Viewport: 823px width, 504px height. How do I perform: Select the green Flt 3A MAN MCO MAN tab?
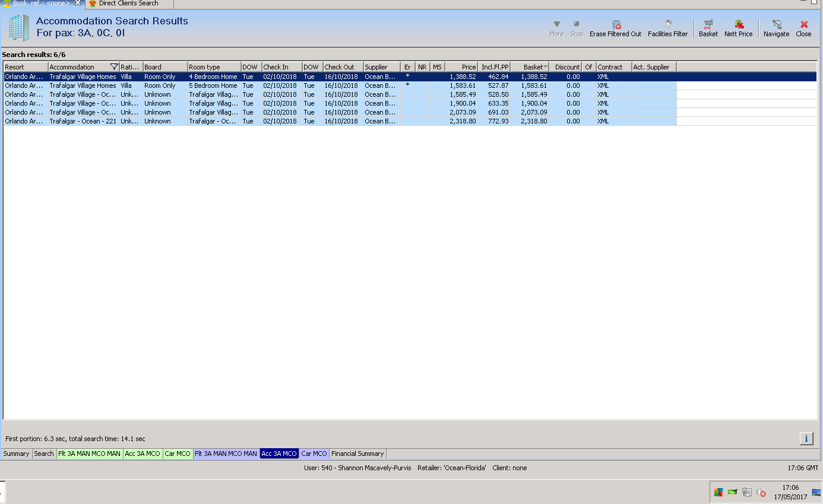click(x=90, y=454)
